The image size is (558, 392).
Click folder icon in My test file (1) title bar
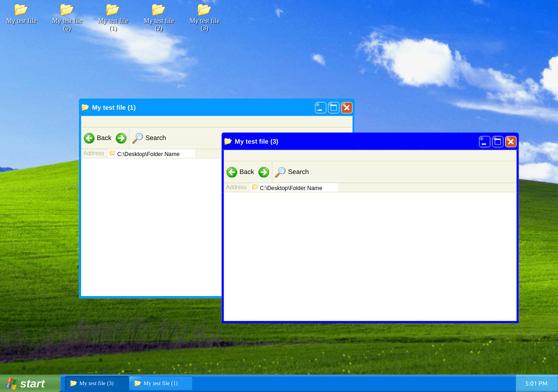click(x=85, y=107)
